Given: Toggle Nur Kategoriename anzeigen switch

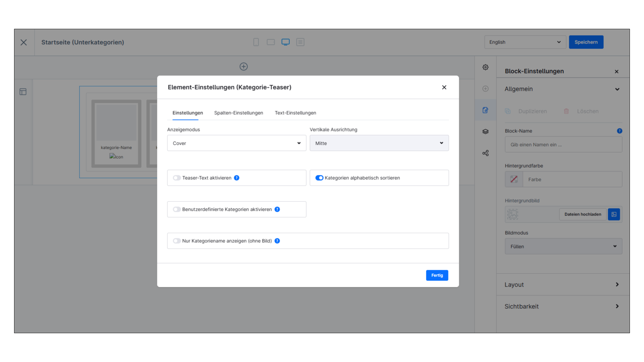Looking at the screenshot, I should click(x=177, y=241).
